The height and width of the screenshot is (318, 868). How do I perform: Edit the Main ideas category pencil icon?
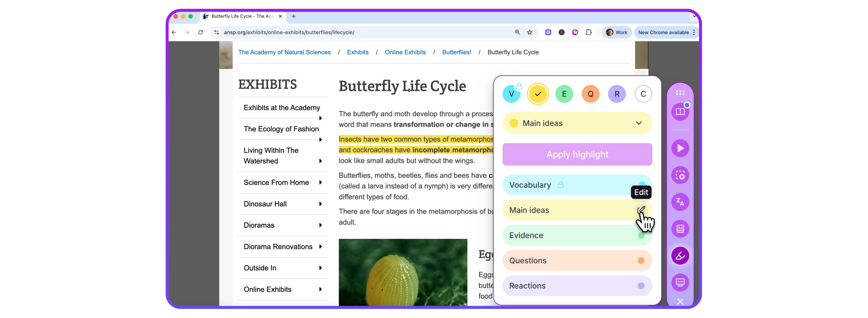click(x=641, y=210)
